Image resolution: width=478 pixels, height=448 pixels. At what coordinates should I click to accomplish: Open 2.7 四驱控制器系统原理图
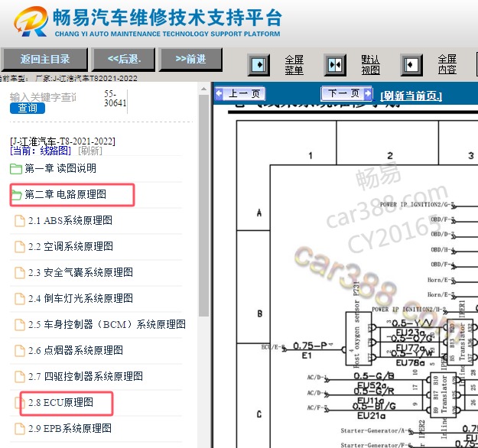tap(86, 376)
